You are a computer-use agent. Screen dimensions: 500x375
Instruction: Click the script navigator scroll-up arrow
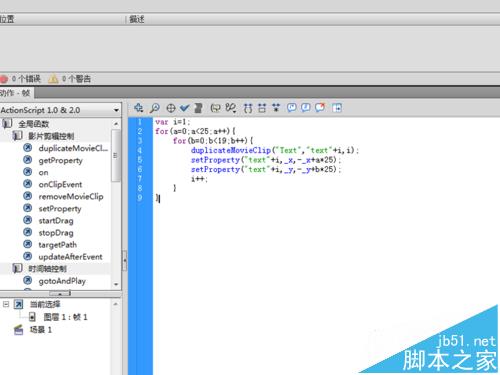[x=116, y=304]
